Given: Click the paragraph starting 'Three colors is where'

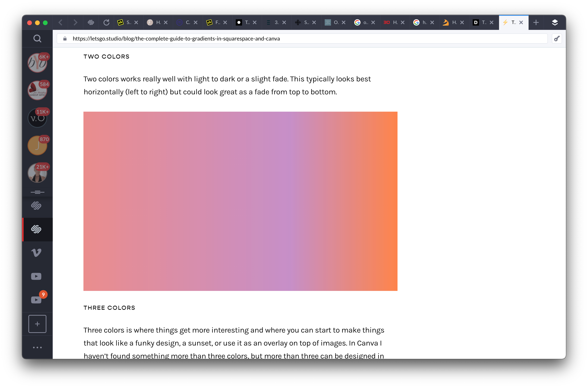Looking at the screenshot, I should point(234,343).
